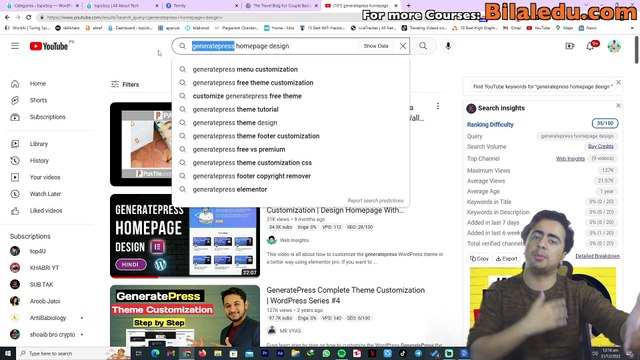Reload the page with the refresh icon

pos(29,17)
